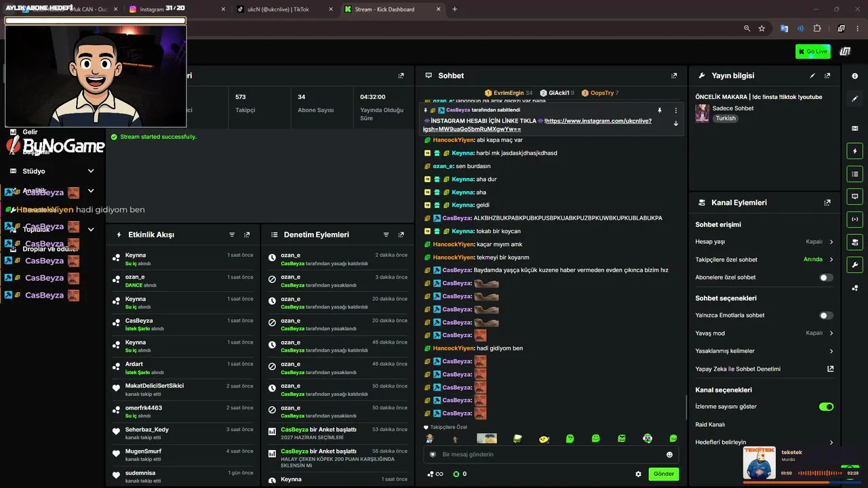Pop out the Yayın bilgisi panel

coord(827,76)
